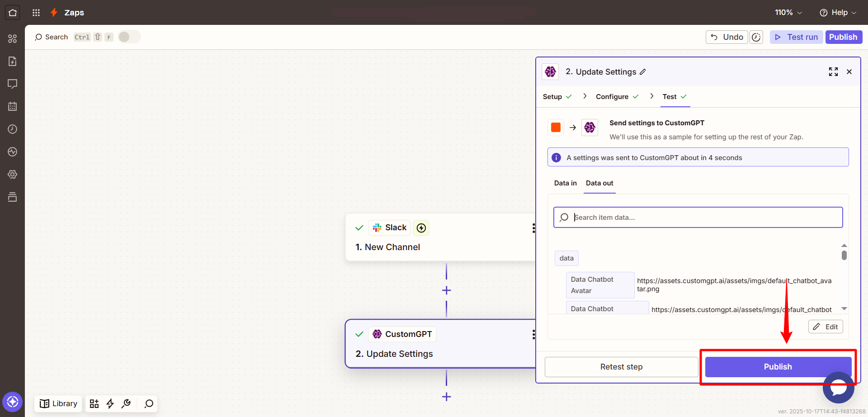Add a step between Slack and CustomGPT
Screen dimensions: 868x417
pos(446,290)
